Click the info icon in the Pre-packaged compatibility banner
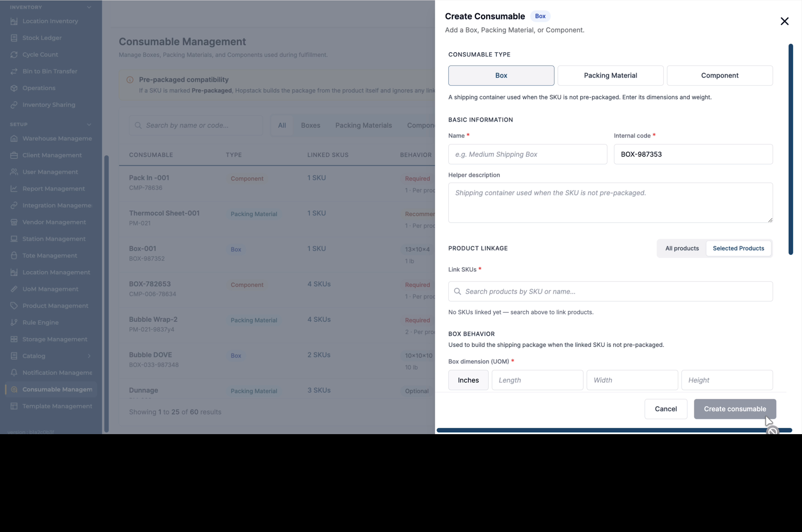Image resolution: width=802 pixels, height=532 pixels. coord(130,80)
